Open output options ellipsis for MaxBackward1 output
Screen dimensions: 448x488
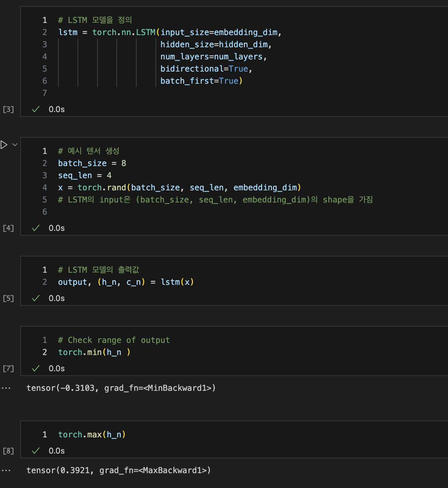(x=6, y=471)
